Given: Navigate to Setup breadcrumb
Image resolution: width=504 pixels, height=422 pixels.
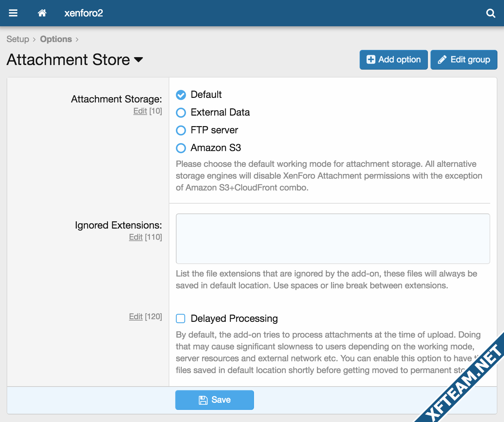Looking at the screenshot, I should (x=18, y=39).
